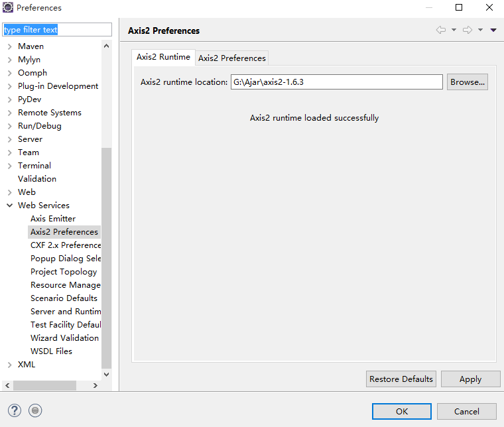
Task: Expand the Server tree node
Action: (10, 139)
